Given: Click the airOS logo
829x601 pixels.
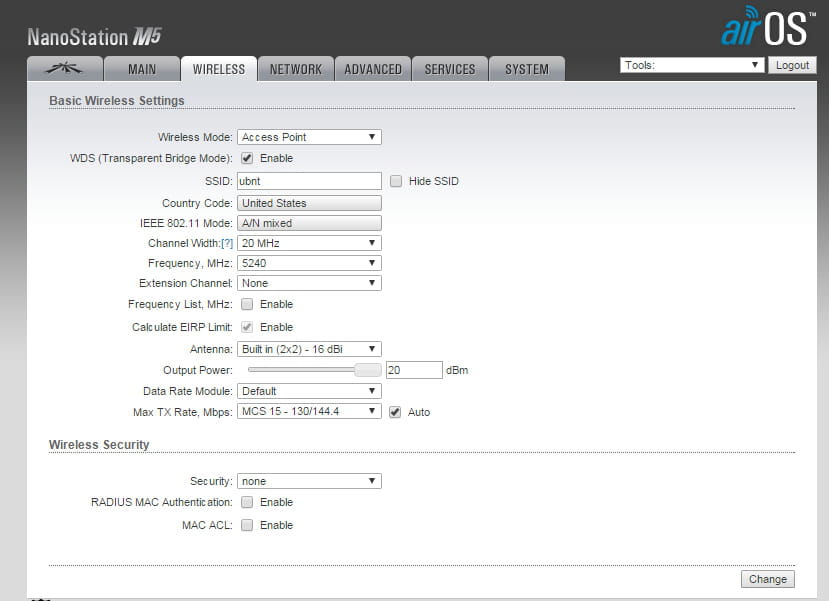Looking at the screenshot, I should tap(768, 27).
